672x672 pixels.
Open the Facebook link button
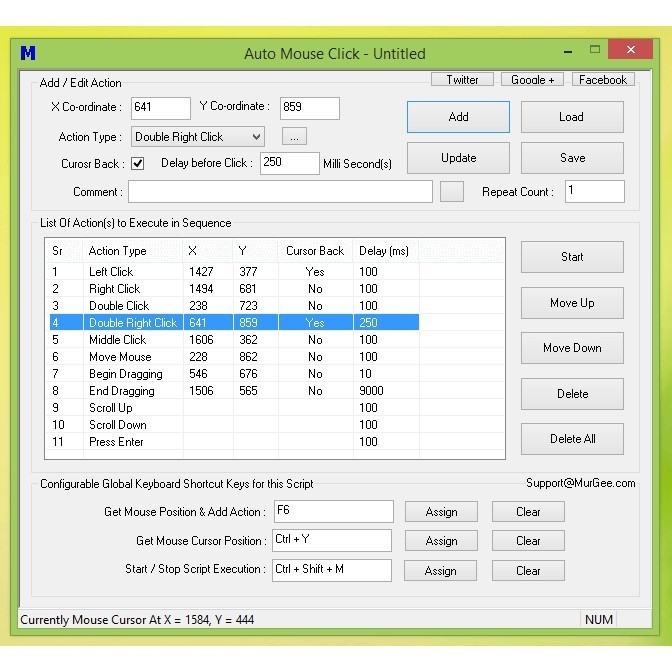point(602,80)
